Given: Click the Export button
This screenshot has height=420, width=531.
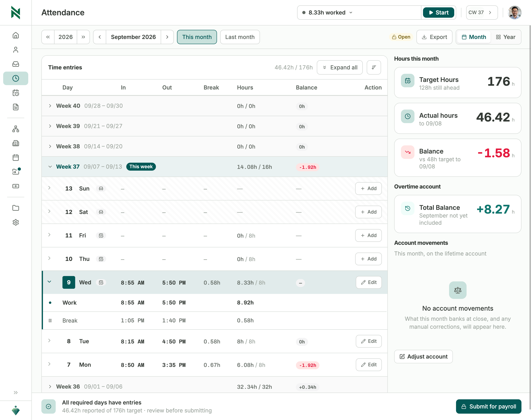Looking at the screenshot, I should click(x=434, y=37).
